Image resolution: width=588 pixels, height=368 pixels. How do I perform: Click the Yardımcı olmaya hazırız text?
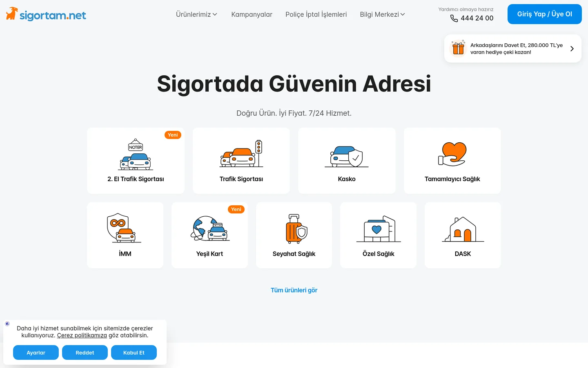(x=466, y=9)
